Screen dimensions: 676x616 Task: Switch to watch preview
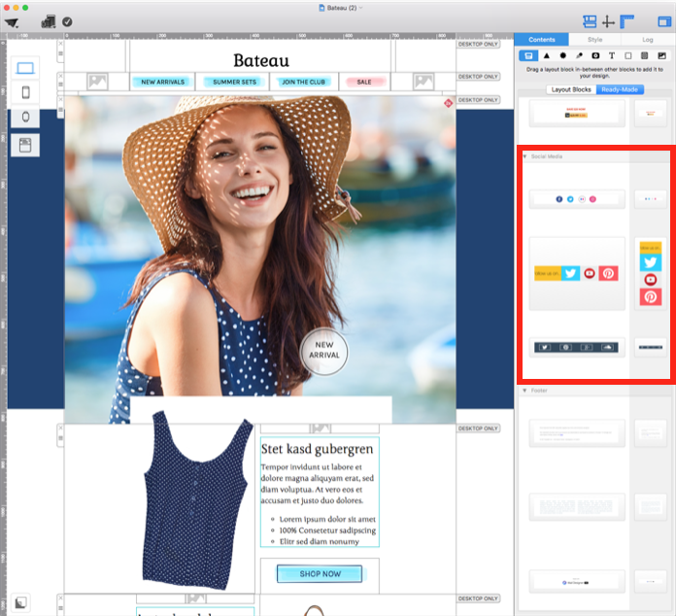click(25, 117)
